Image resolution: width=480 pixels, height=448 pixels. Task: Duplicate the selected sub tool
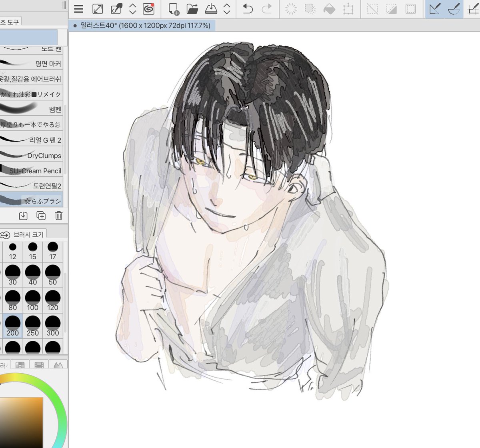point(41,216)
